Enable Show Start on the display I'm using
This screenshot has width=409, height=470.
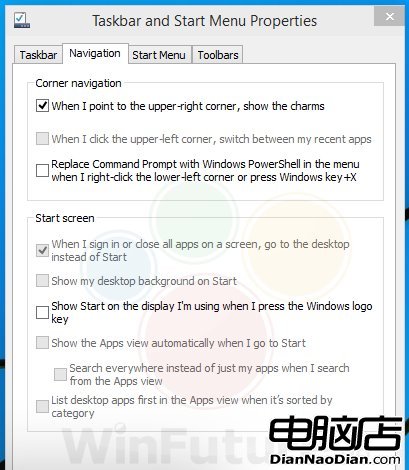point(42,312)
